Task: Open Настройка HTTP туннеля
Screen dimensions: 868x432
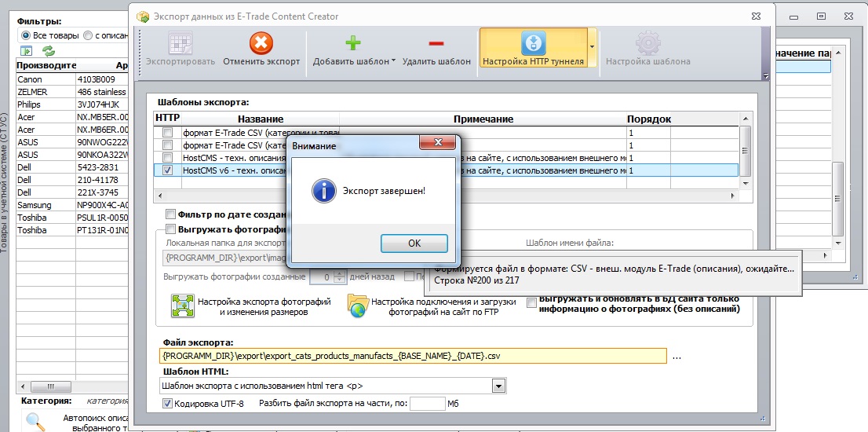Action: tap(534, 48)
